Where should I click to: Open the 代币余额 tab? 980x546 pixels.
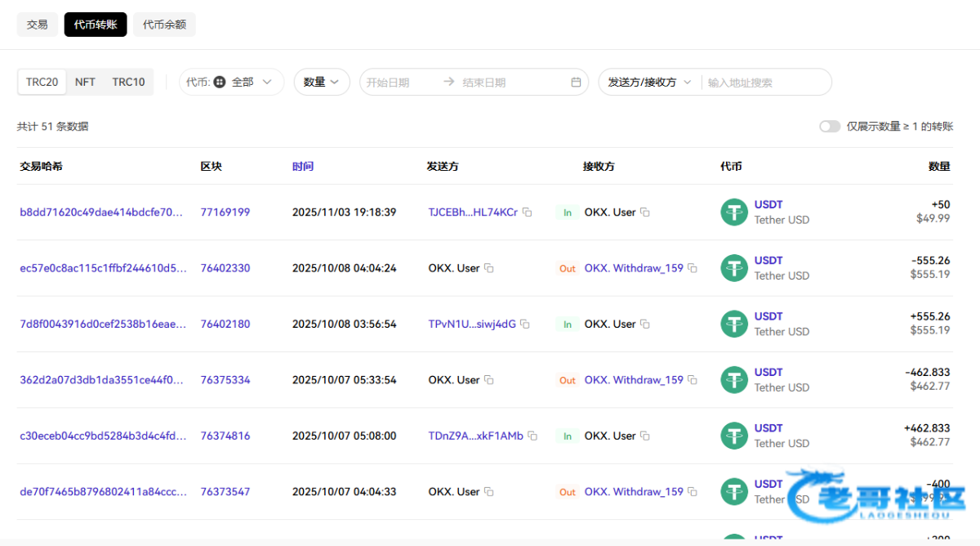point(164,25)
